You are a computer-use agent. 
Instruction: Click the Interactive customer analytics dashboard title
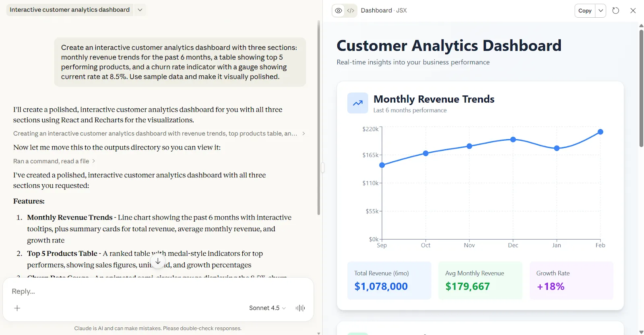(70, 10)
